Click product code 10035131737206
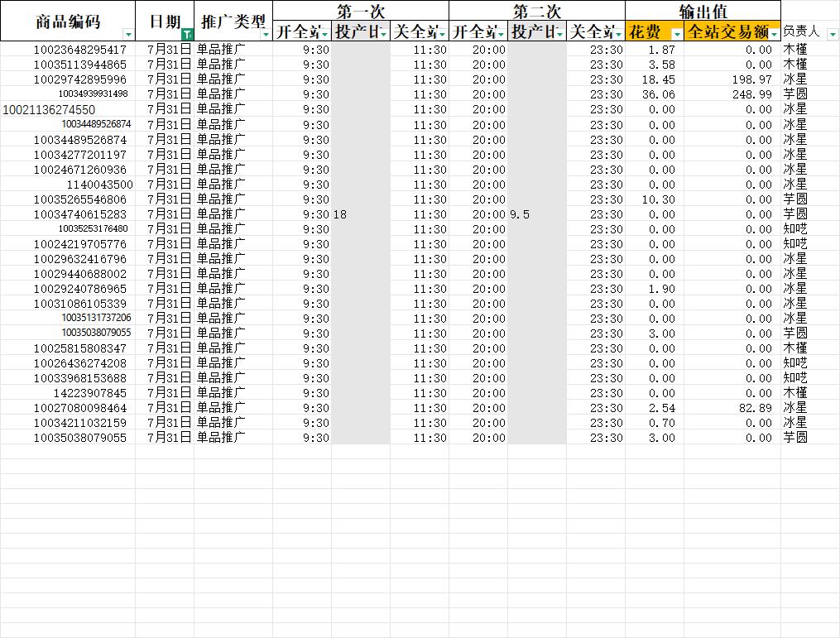Image resolution: width=840 pixels, height=638 pixels. pos(97,318)
